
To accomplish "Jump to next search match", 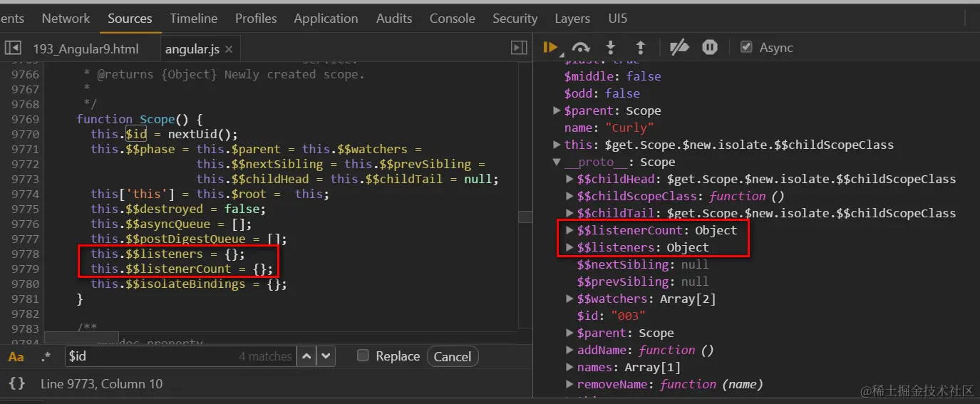I will (x=326, y=356).
